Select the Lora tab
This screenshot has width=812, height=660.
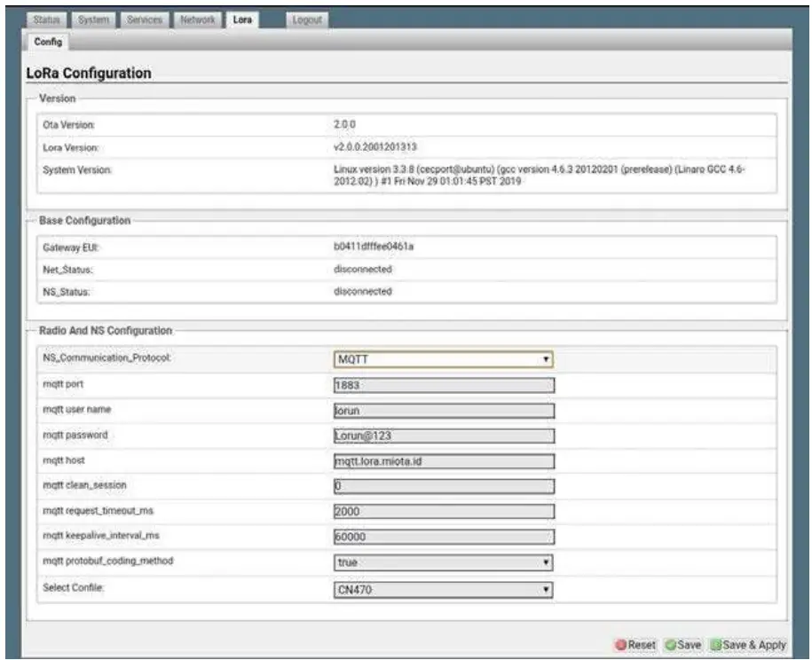click(x=241, y=20)
